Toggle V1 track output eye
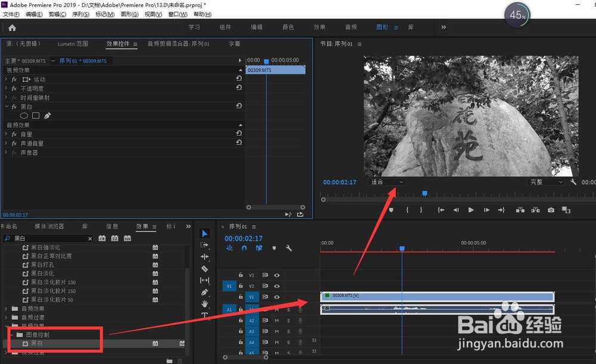The height and width of the screenshot is (364, 596). 277,297
